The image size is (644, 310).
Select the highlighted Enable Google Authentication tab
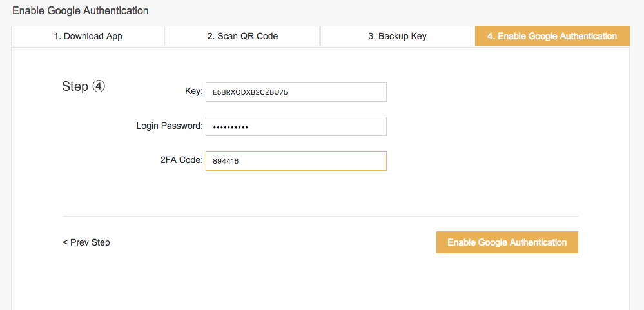(552, 36)
